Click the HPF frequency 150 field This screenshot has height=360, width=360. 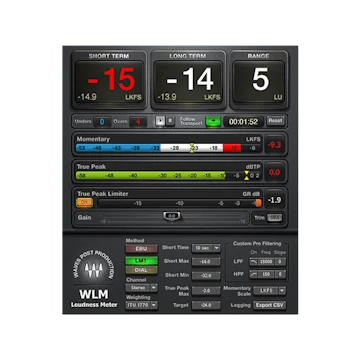pyautogui.click(x=267, y=274)
